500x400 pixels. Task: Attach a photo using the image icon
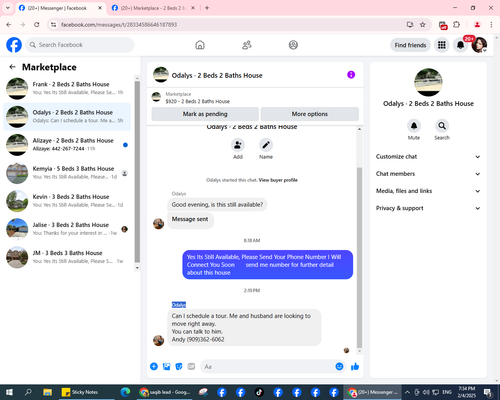[x=166, y=367]
